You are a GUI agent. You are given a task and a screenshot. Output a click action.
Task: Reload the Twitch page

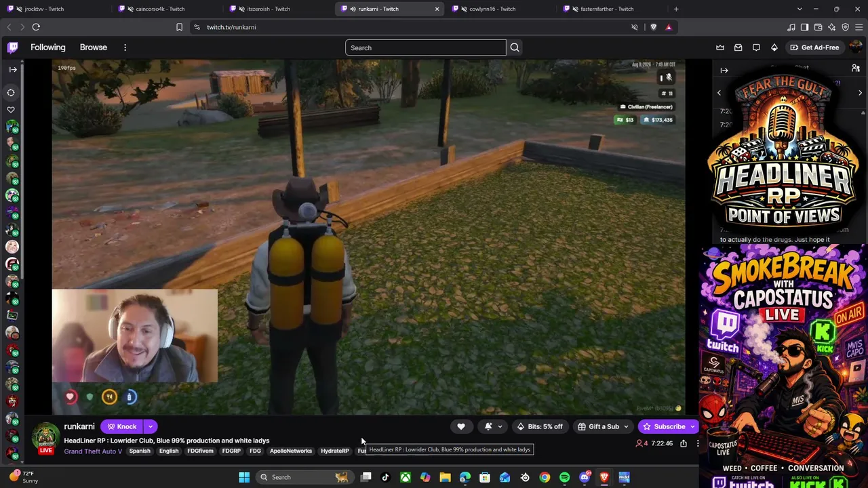click(36, 27)
